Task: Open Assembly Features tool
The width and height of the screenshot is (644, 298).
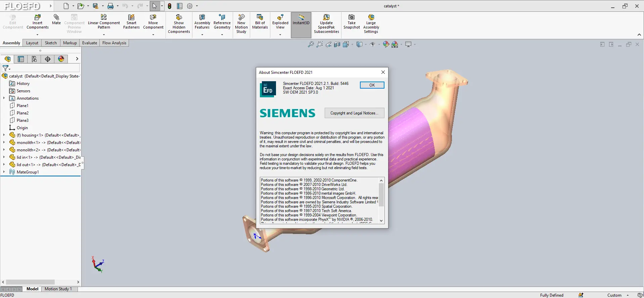Action: pos(202,22)
